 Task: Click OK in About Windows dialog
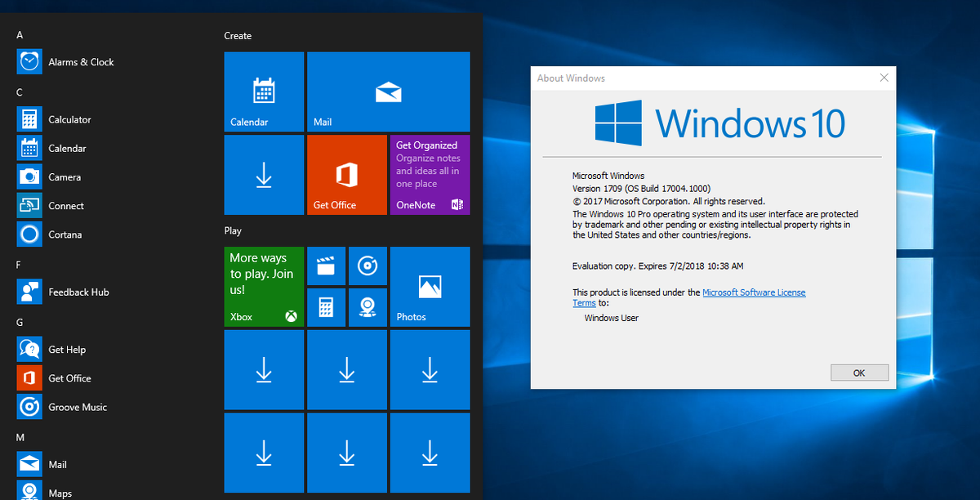point(859,373)
